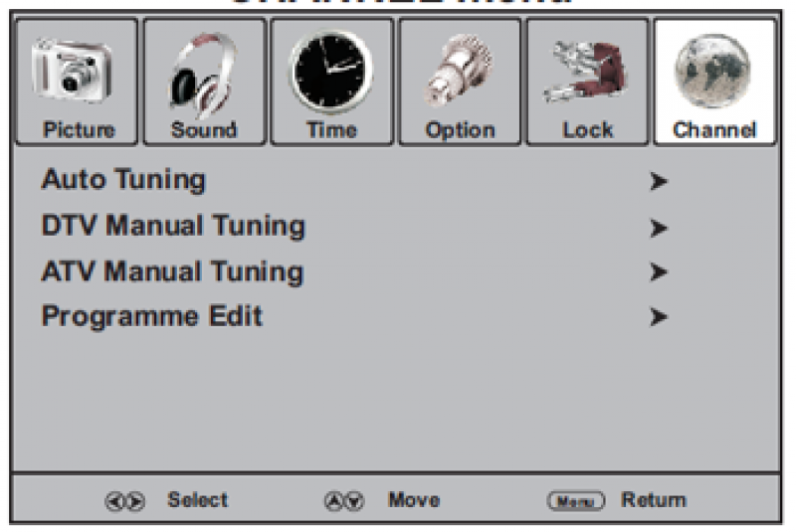Expand ATV Manual Tuning arrow
Screen dimensions: 796x532
point(659,271)
